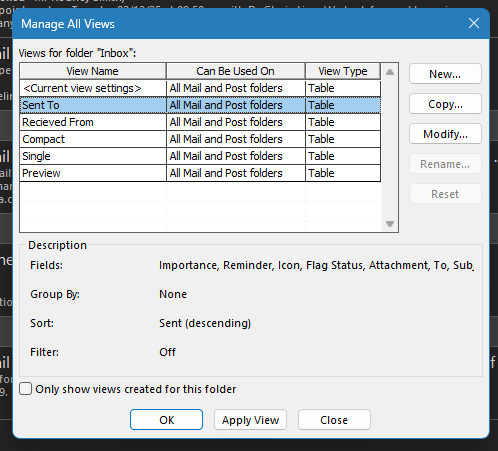Select the Compact view

click(200, 139)
